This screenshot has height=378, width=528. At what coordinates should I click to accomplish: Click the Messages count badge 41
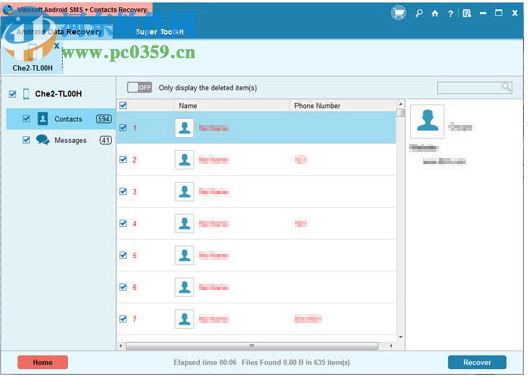click(105, 140)
